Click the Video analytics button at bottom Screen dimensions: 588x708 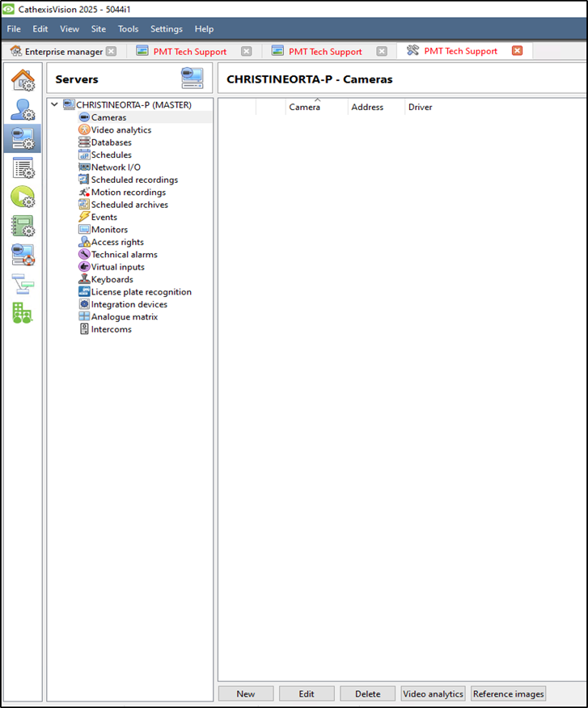[x=434, y=693]
